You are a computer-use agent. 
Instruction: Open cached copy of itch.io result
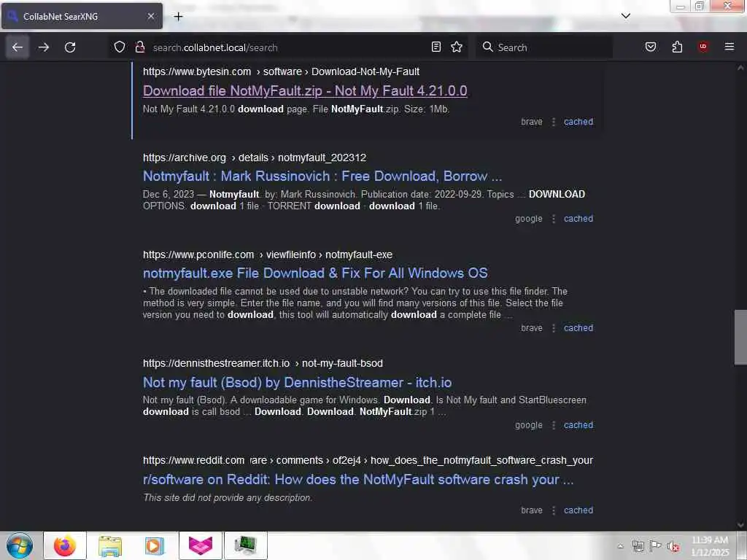coord(578,425)
